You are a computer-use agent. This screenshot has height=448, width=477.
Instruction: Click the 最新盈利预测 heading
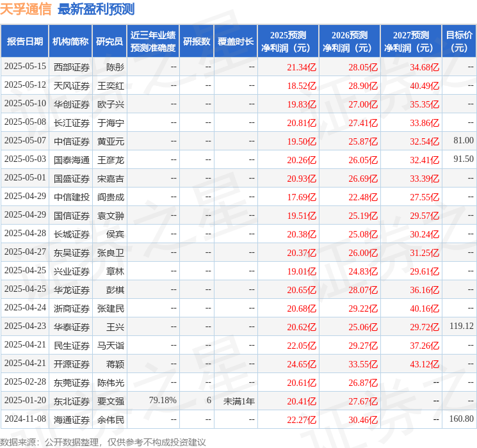point(96,9)
